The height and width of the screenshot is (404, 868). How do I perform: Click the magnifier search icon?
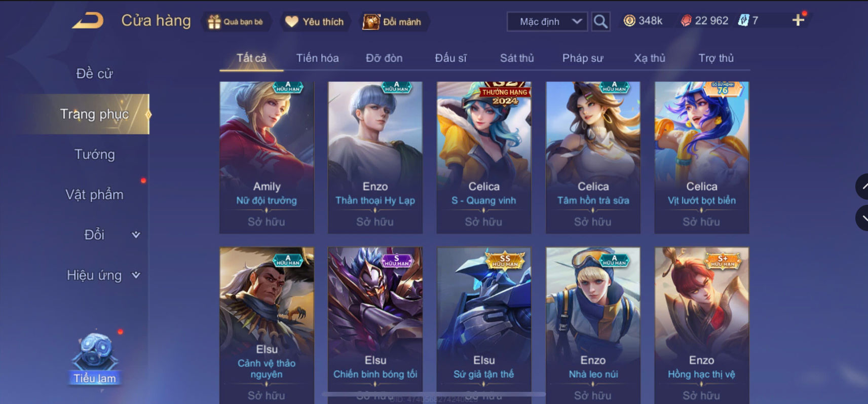tap(600, 22)
